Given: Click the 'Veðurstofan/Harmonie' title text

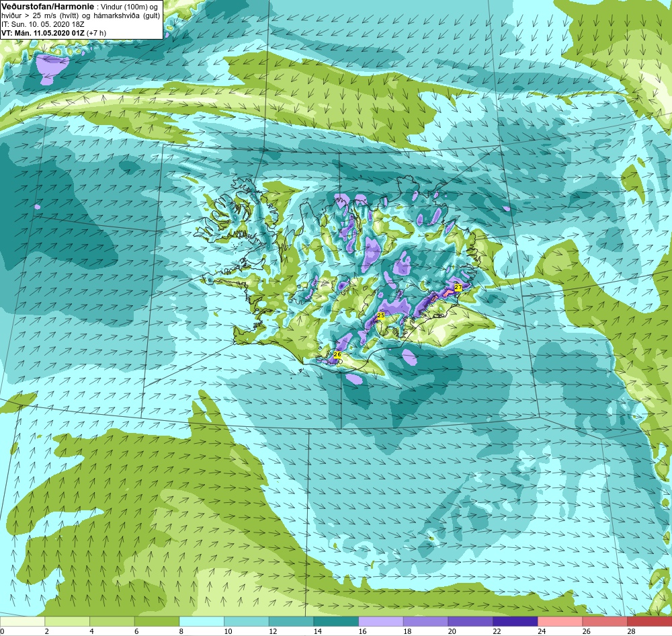Looking at the screenshot, I should [x=48, y=7].
